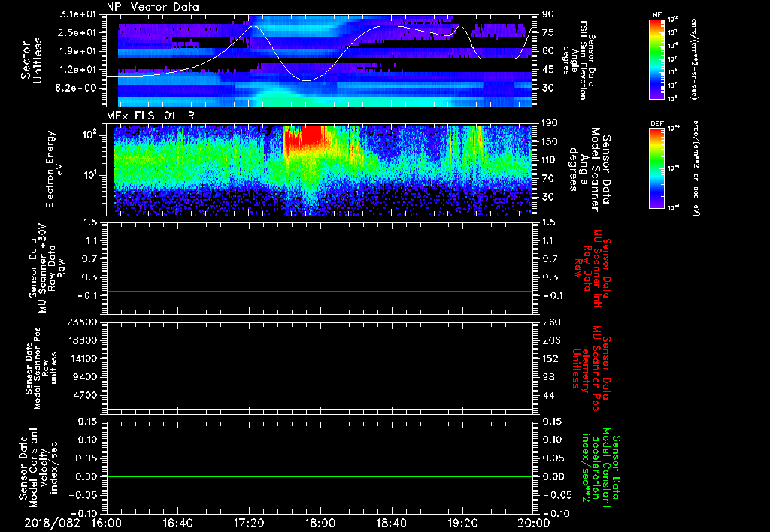Click the green line in velocity panel

pyautogui.click(x=320, y=476)
